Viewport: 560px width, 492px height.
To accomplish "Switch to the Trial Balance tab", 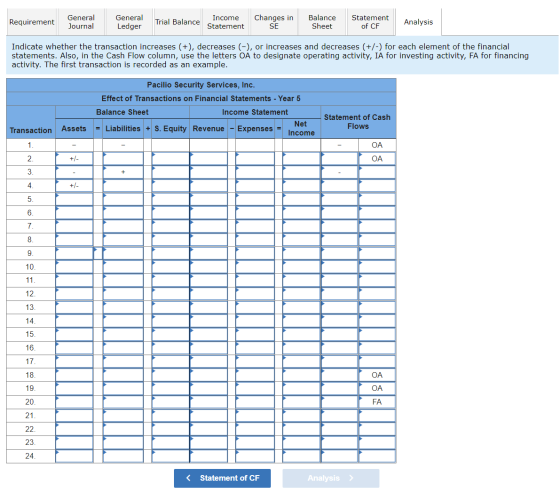I will point(177,22).
